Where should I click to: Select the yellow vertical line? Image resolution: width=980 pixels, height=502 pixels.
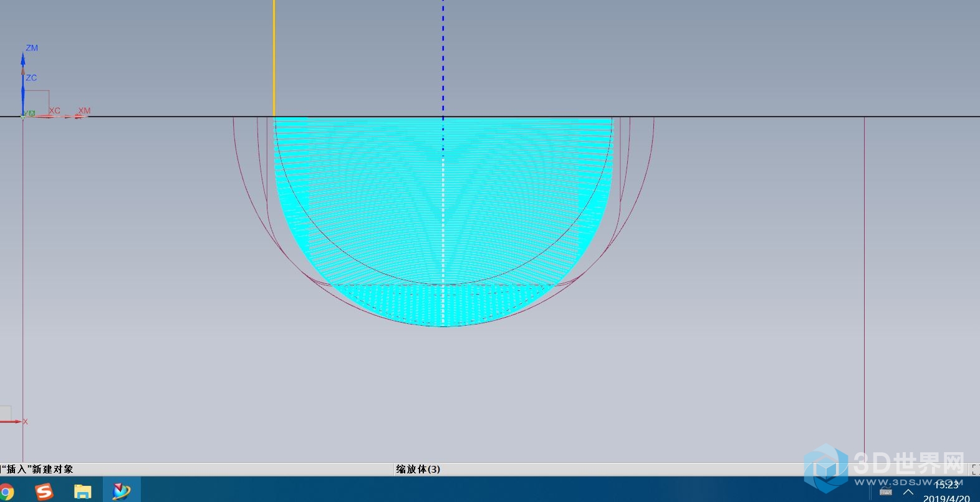coord(274,58)
